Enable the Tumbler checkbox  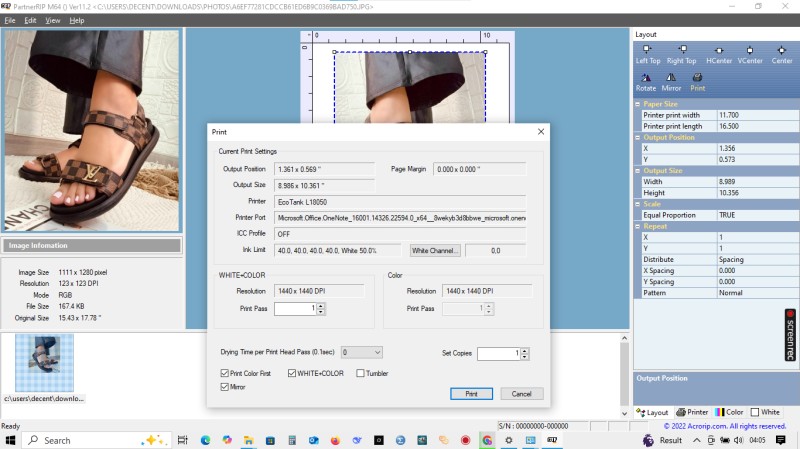360,373
